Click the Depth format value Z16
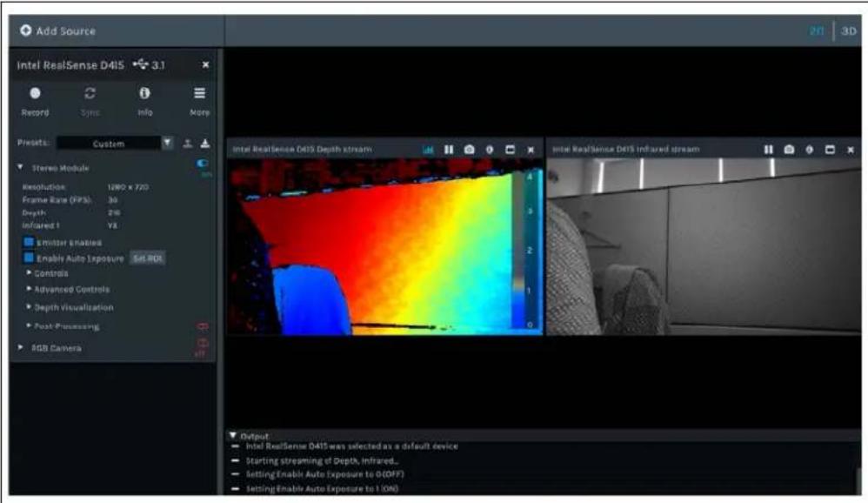Viewport: 868px width, 503px height. [114, 212]
